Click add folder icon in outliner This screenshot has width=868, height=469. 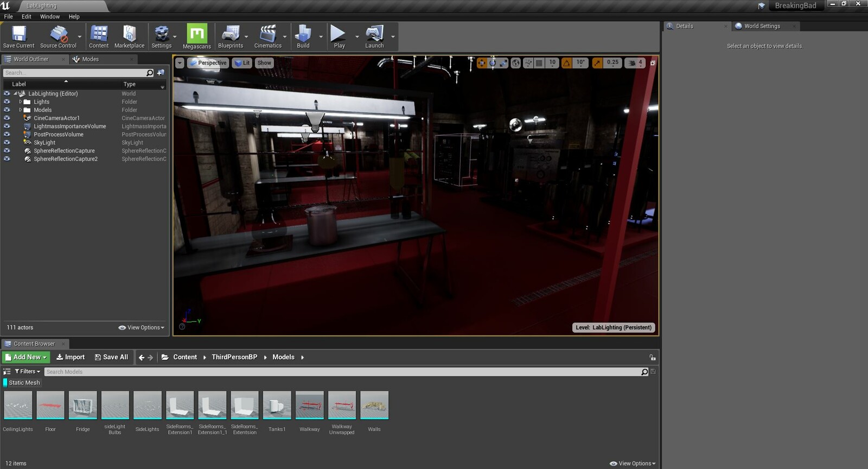[161, 73]
